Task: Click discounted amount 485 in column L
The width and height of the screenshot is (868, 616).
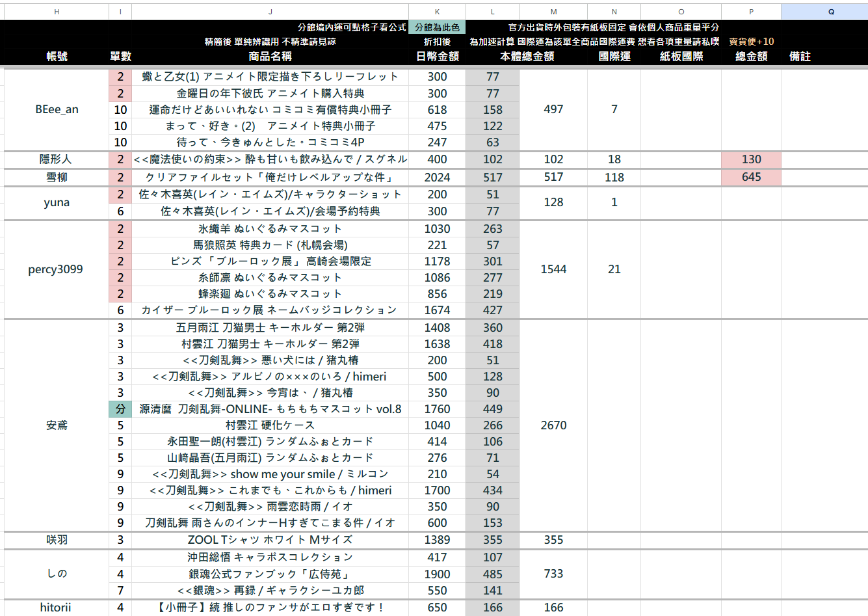Action: (492, 574)
